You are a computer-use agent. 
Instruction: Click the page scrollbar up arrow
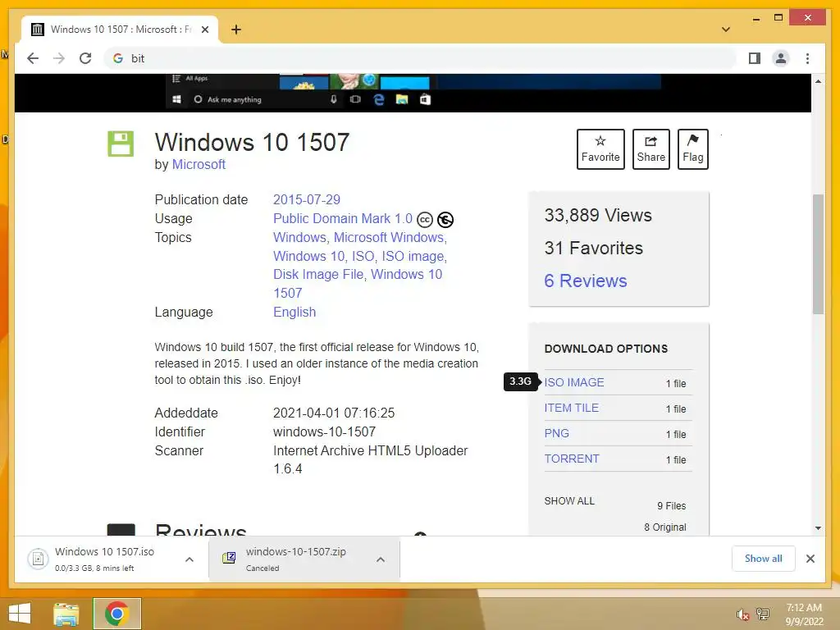coord(818,81)
